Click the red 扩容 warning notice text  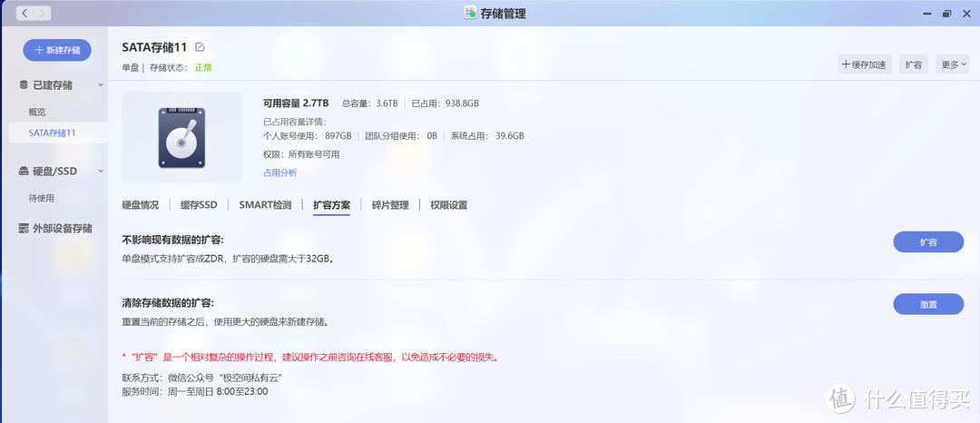click(x=310, y=358)
